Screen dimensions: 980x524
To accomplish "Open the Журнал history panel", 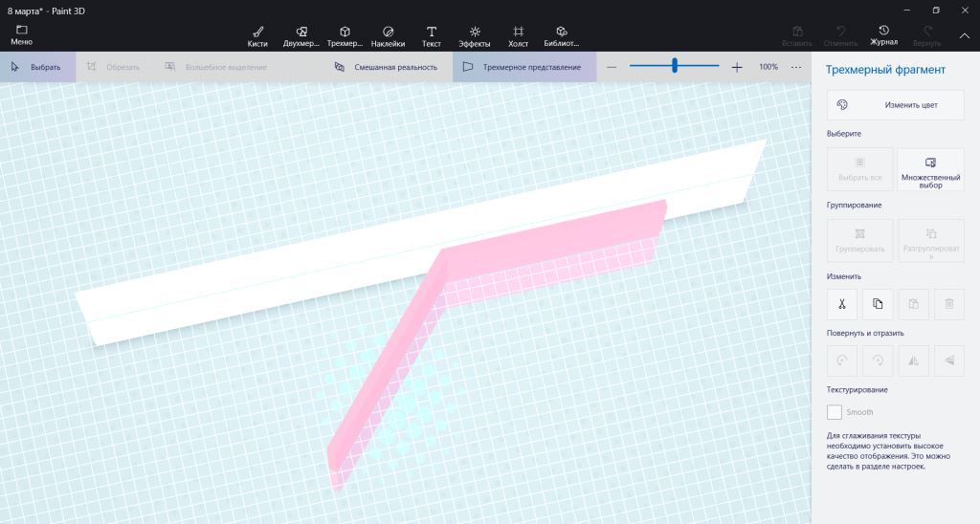I will 883,35.
